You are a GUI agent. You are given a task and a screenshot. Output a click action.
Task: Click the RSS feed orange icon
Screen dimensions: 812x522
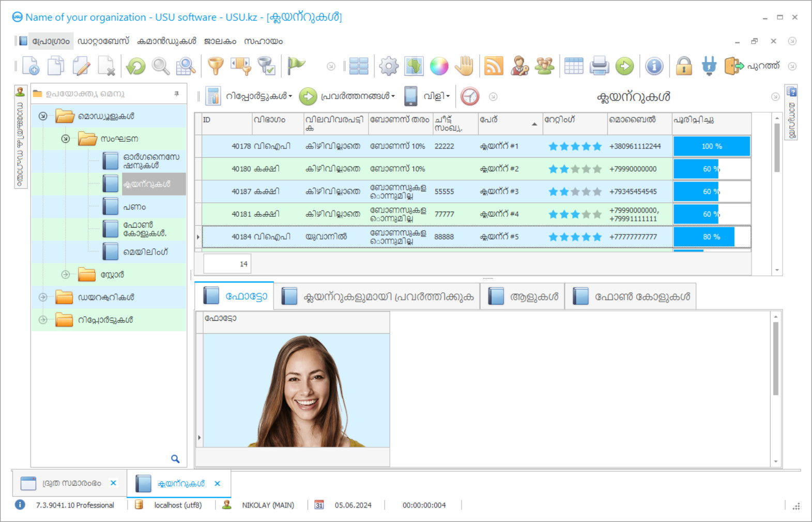pos(494,66)
